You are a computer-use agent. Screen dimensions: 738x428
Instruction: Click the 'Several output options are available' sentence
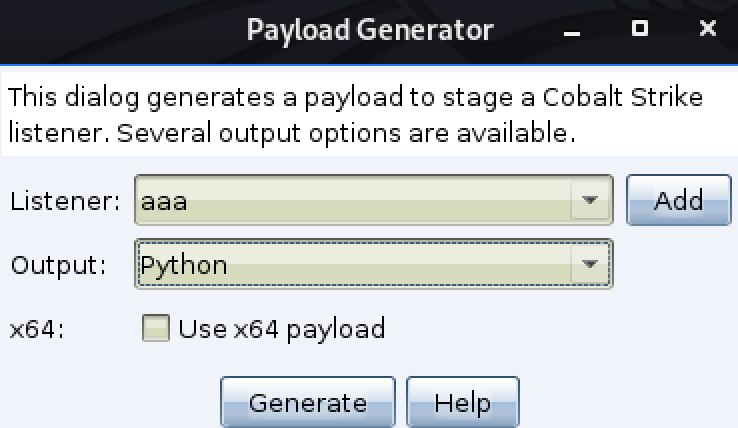coord(346,133)
